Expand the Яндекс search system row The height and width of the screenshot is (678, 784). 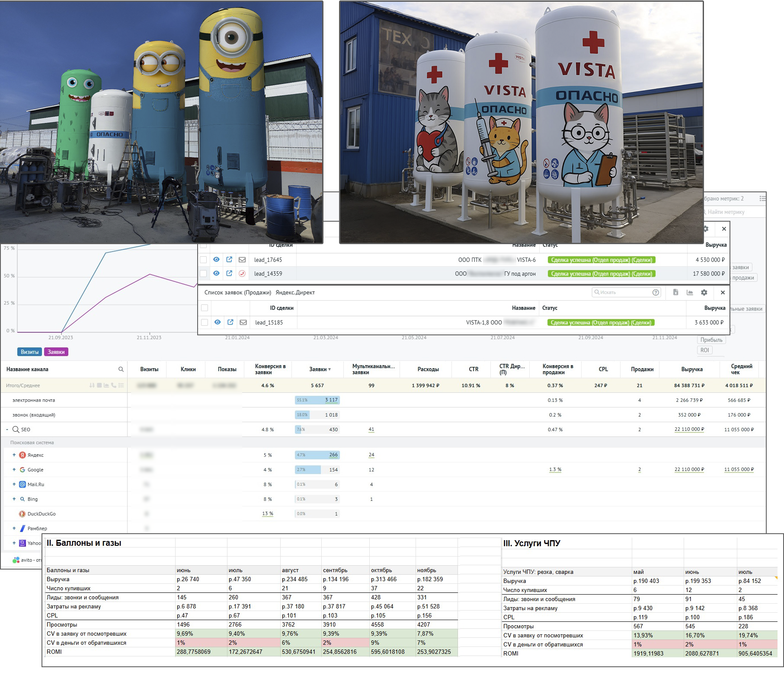click(x=14, y=455)
